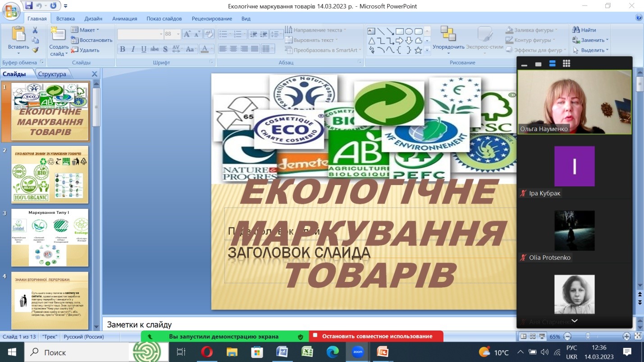Align text right in paragraph group
Image resolution: width=644 pixels, height=362 pixels.
(244, 49)
